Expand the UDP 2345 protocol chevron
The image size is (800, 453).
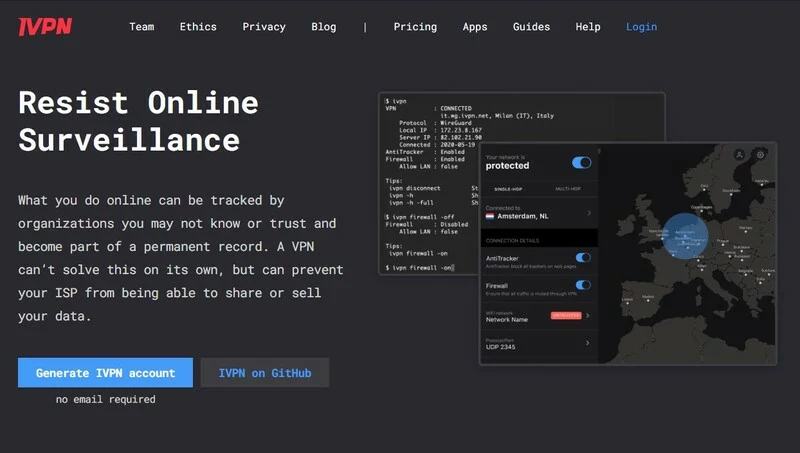(x=588, y=343)
